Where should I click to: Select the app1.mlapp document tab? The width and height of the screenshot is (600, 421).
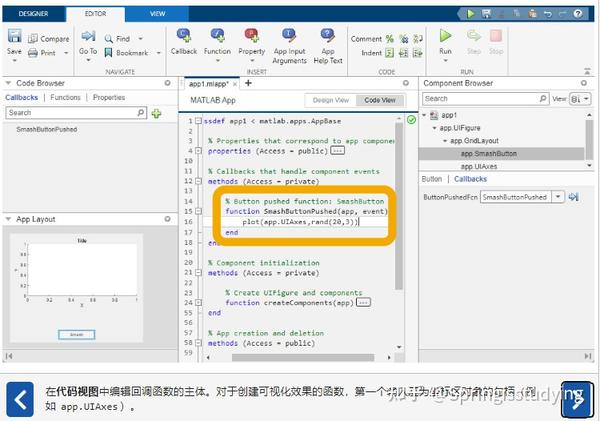coord(209,84)
